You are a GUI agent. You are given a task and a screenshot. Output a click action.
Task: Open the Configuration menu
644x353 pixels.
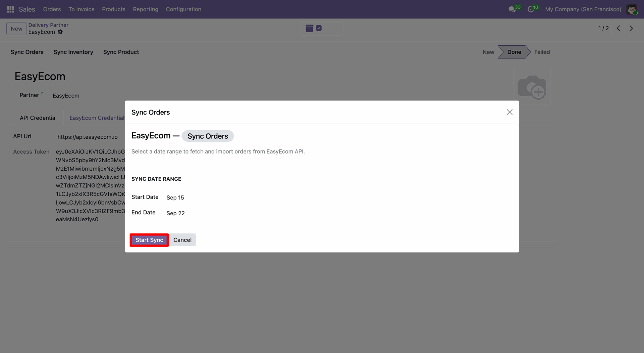click(183, 9)
